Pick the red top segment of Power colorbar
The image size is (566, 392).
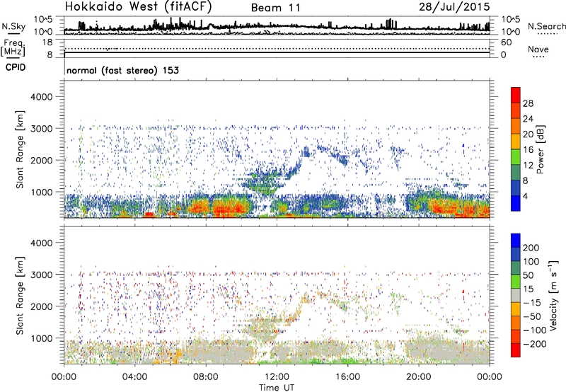516,95
